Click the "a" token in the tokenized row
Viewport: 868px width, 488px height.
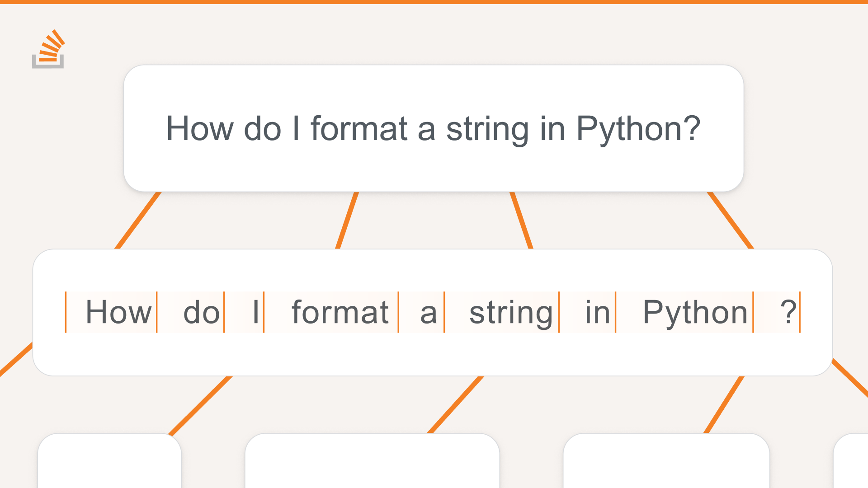coord(428,312)
